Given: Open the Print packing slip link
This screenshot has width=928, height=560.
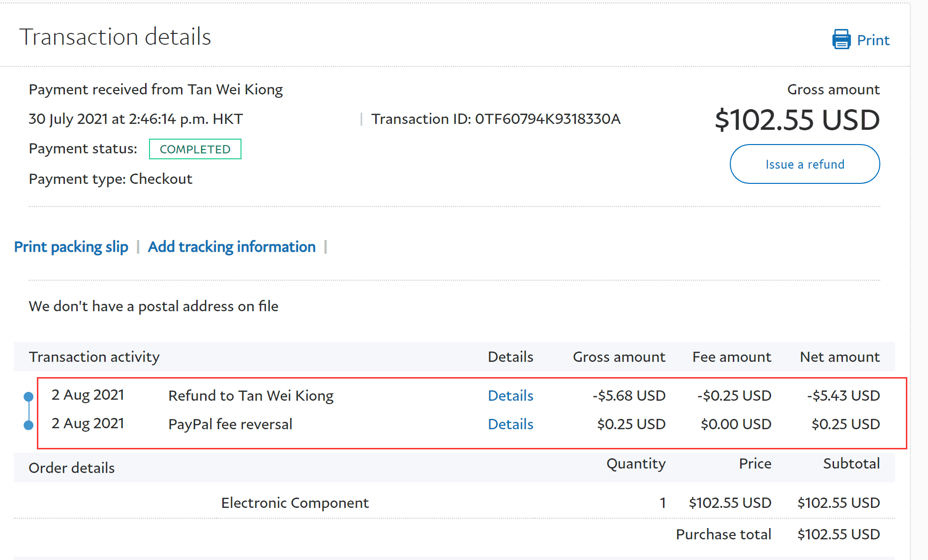Looking at the screenshot, I should point(71,247).
